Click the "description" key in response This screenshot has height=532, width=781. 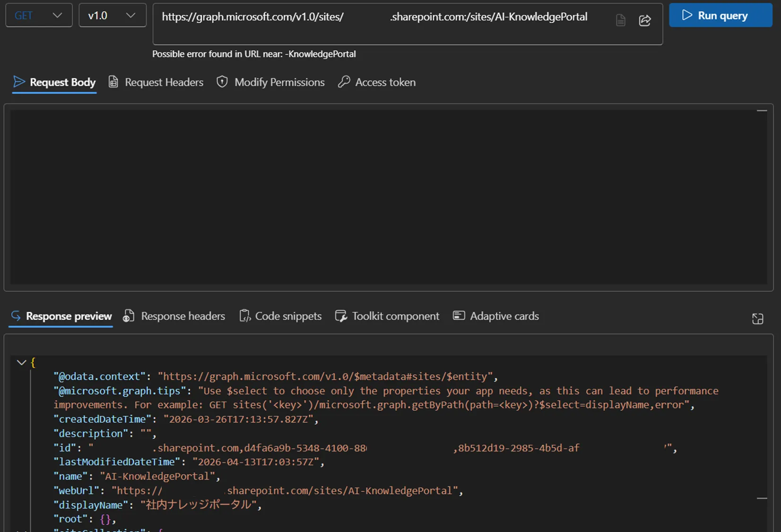[x=91, y=434]
